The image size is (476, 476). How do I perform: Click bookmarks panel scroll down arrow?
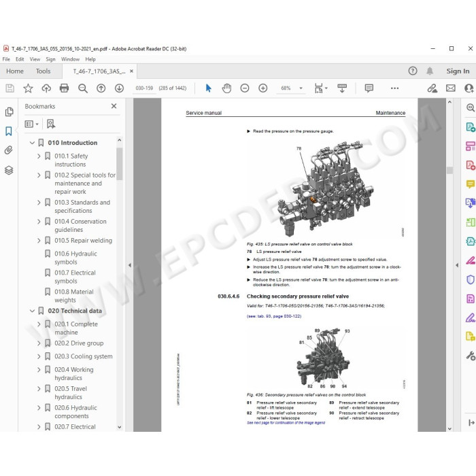119,427
